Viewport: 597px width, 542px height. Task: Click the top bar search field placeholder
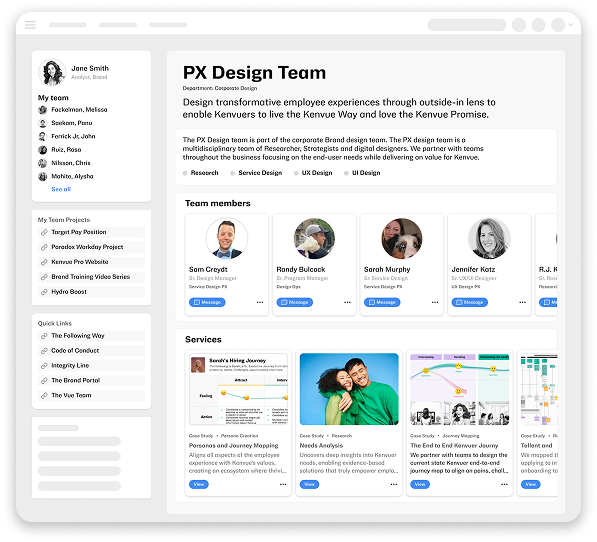pos(466,25)
